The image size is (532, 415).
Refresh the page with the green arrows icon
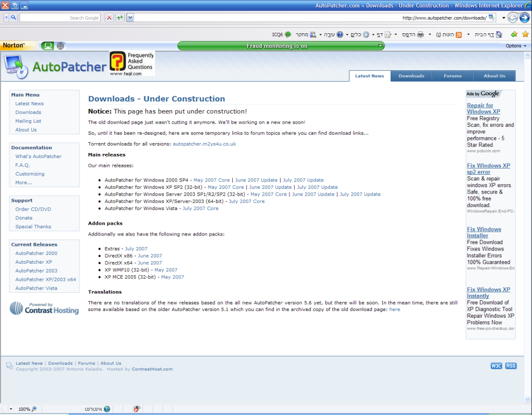click(120, 18)
